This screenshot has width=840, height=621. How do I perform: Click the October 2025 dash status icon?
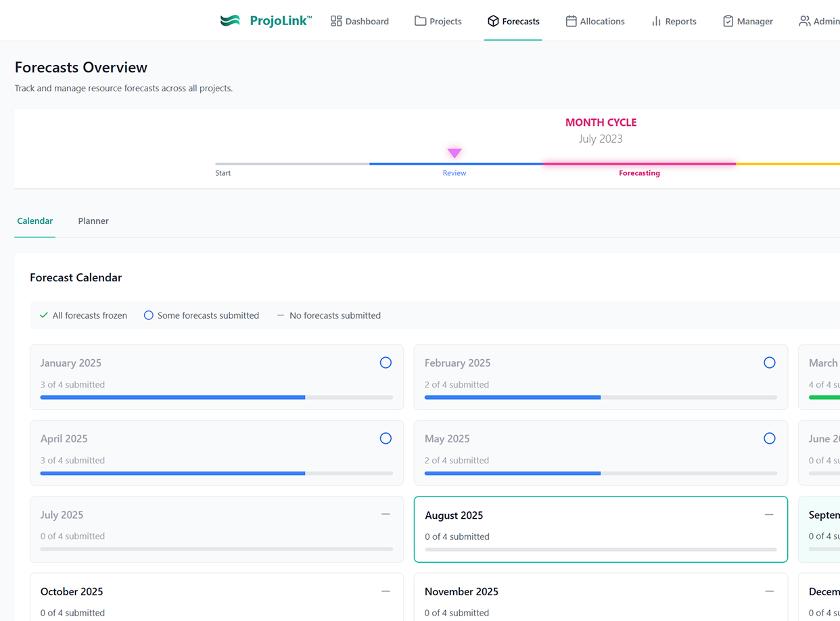(x=386, y=591)
